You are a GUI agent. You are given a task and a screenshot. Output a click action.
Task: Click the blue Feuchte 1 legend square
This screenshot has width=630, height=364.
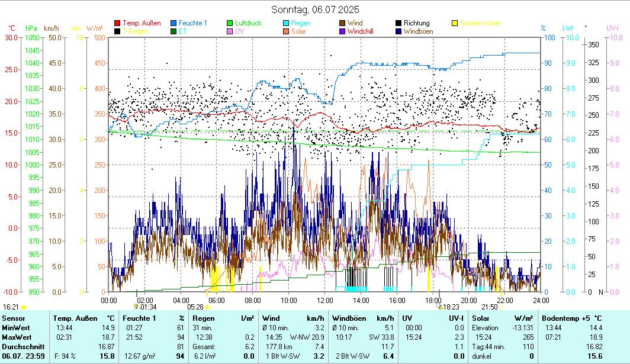(174, 23)
